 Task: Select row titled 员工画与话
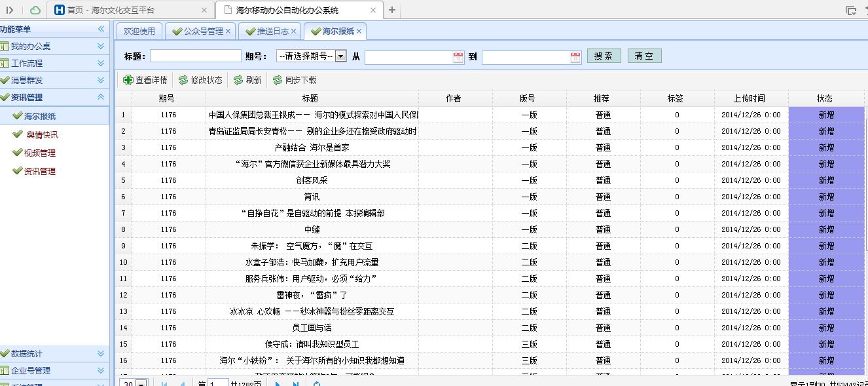pos(490,328)
